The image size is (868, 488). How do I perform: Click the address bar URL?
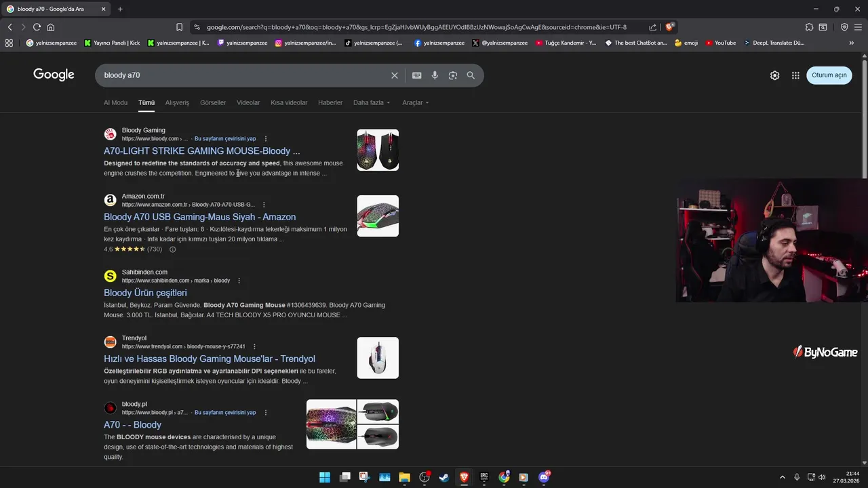click(x=416, y=27)
